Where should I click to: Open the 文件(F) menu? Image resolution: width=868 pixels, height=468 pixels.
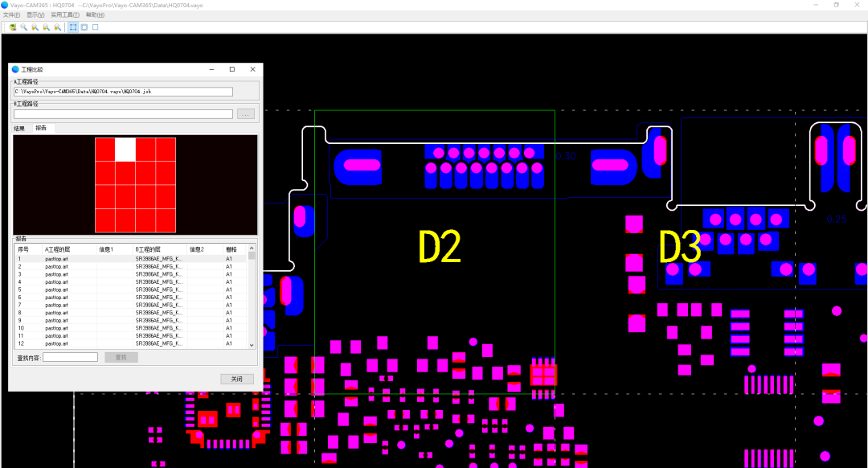[11, 15]
